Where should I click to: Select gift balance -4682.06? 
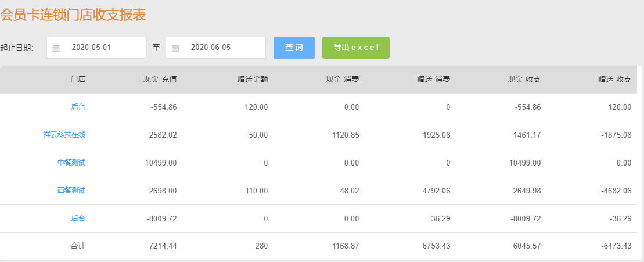pyautogui.click(x=616, y=191)
